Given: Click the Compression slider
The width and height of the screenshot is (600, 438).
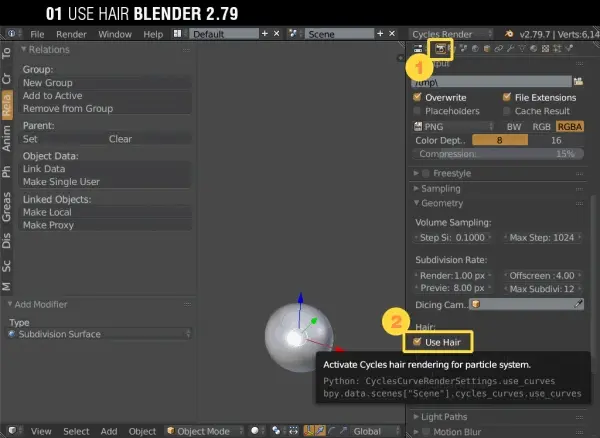Looking at the screenshot, I should (498, 154).
